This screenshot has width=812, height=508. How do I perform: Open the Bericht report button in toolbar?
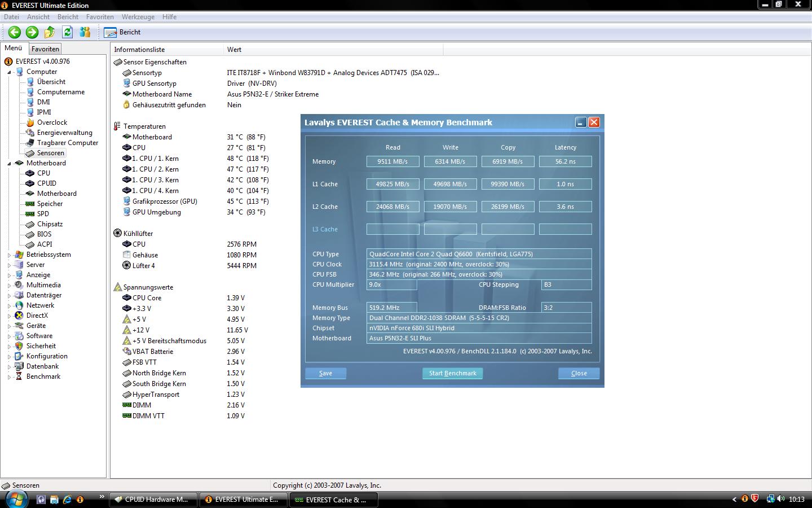tap(123, 32)
